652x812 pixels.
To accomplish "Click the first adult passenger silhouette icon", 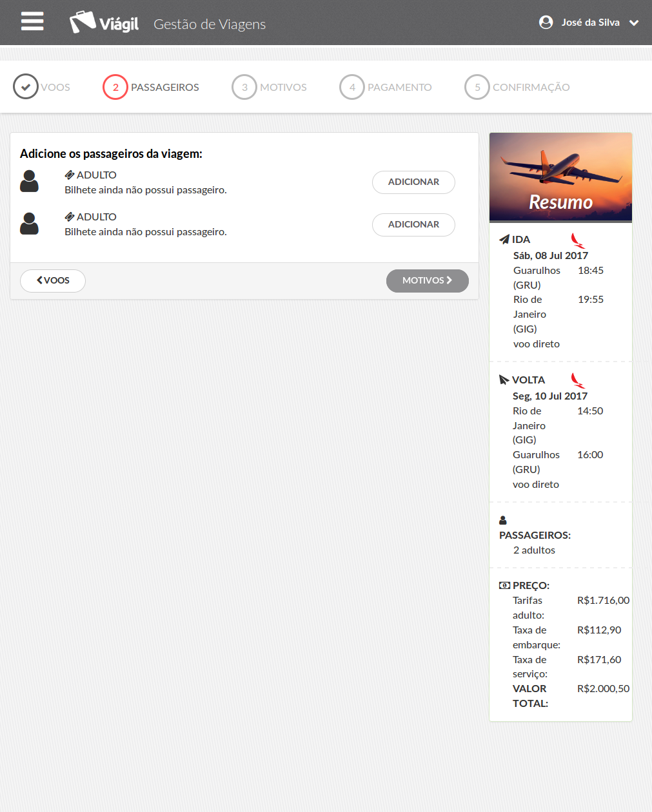I will pyautogui.click(x=29, y=181).
